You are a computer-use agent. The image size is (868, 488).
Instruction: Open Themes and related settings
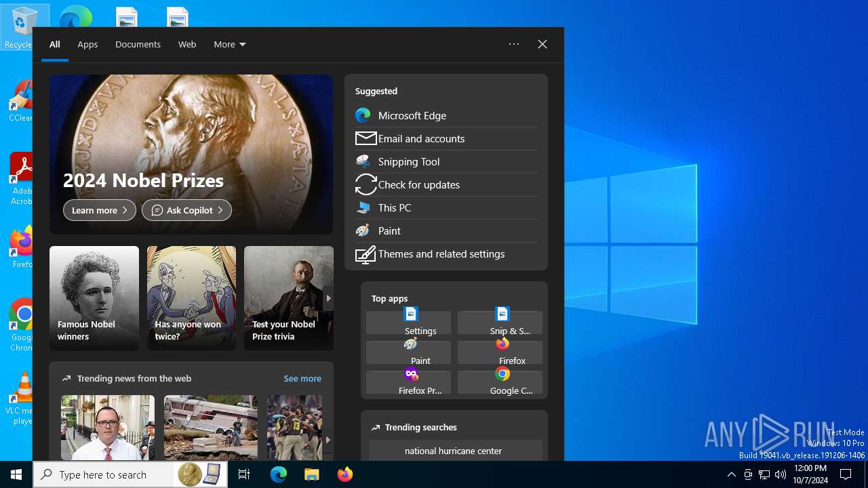(x=446, y=253)
